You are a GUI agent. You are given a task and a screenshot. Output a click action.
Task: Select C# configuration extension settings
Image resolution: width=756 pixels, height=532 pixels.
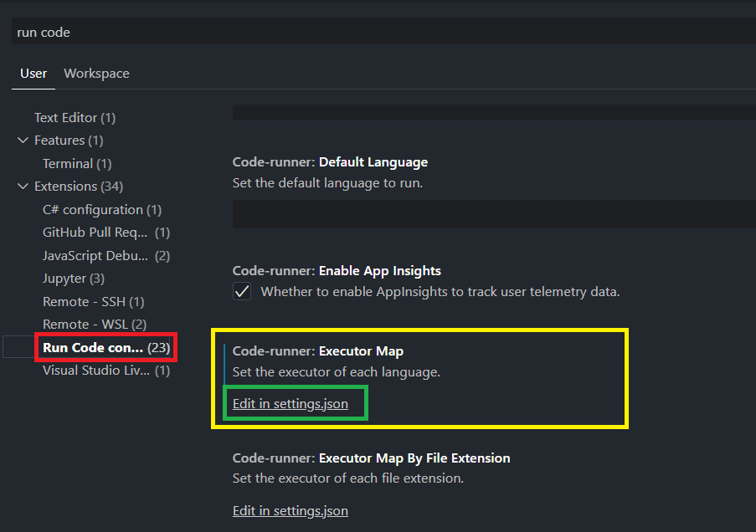coord(101,210)
